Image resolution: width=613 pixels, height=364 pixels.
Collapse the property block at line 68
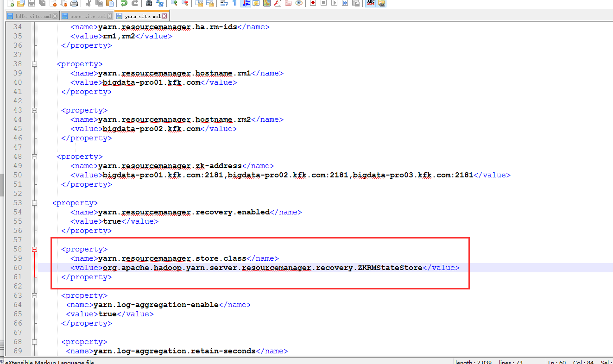34,342
